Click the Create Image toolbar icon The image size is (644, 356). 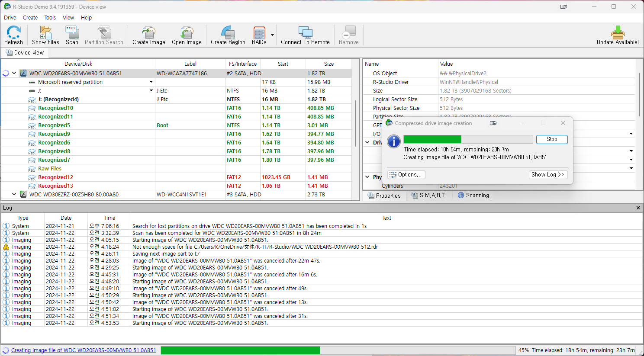(x=149, y=35)
